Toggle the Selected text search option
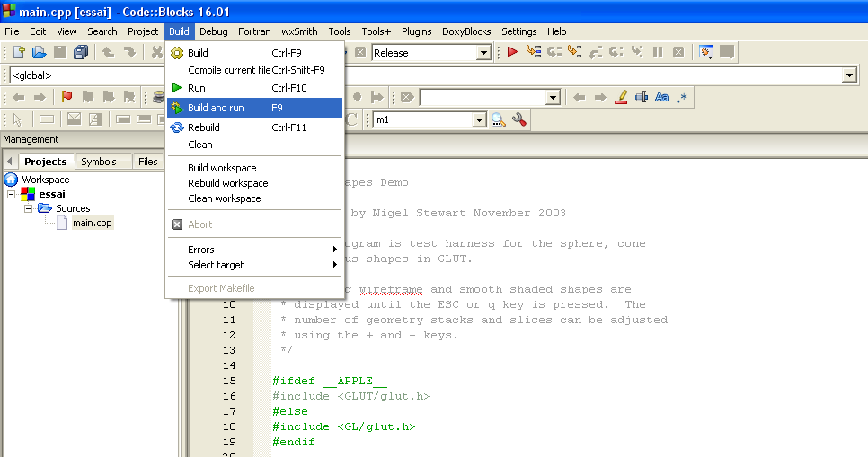 coord(642,97)
